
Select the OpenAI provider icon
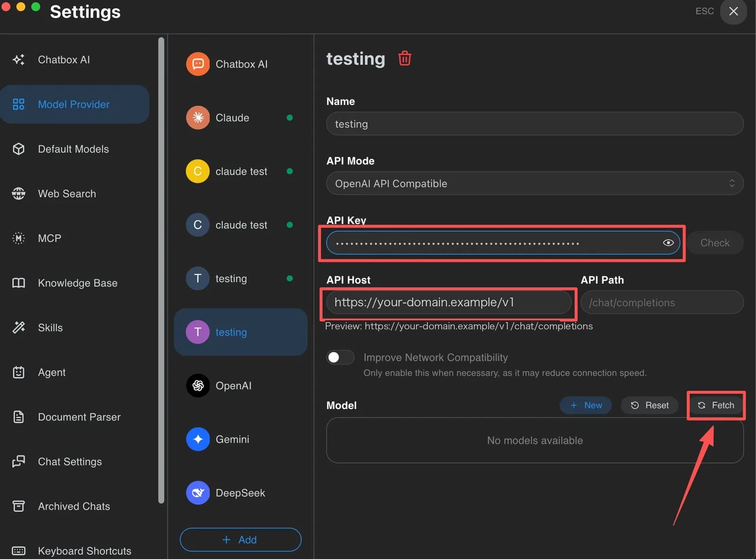click(198, 386)
